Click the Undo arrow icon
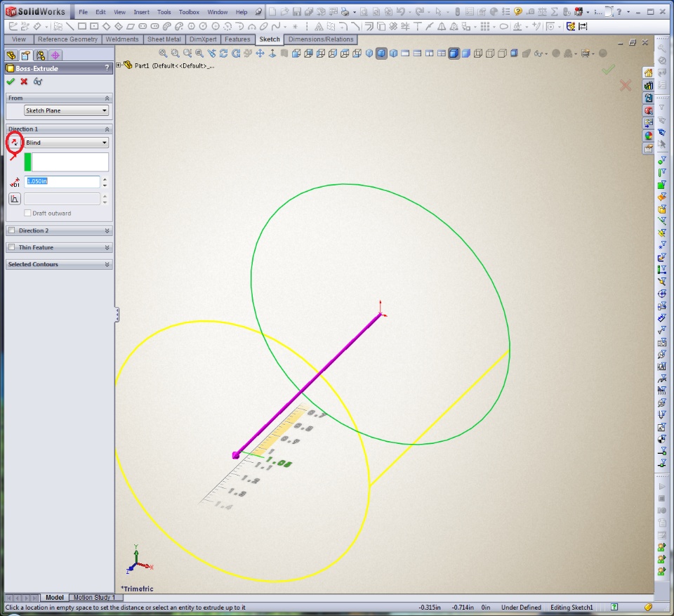Viewport: 674px width, 616px height. (401, 12)
